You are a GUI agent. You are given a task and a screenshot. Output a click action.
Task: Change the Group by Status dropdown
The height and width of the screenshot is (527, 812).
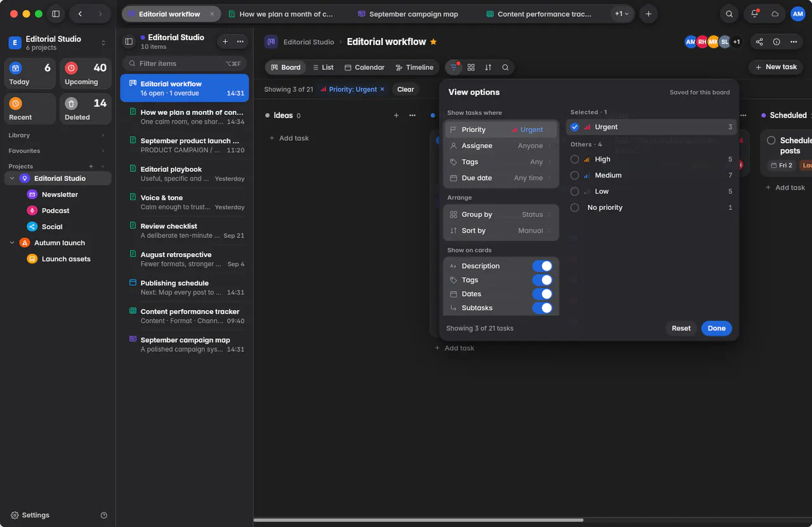[501, 214]
